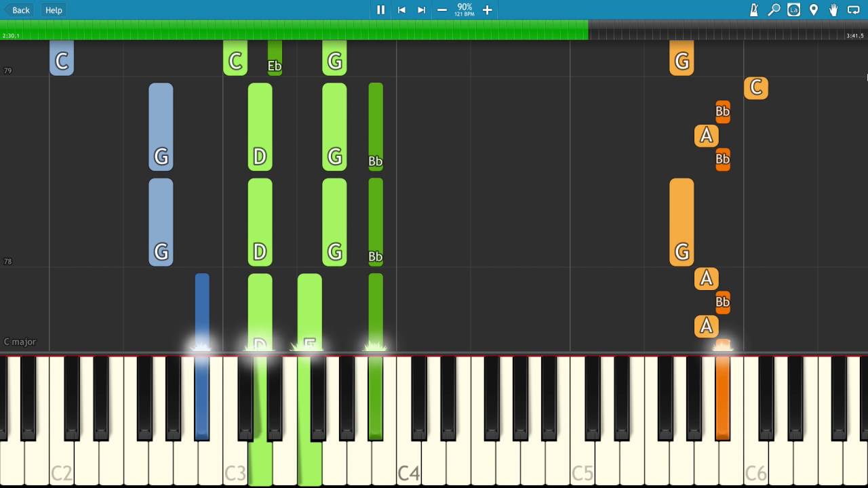
Task: Select the orange falling C note
Action: [756, 88]
